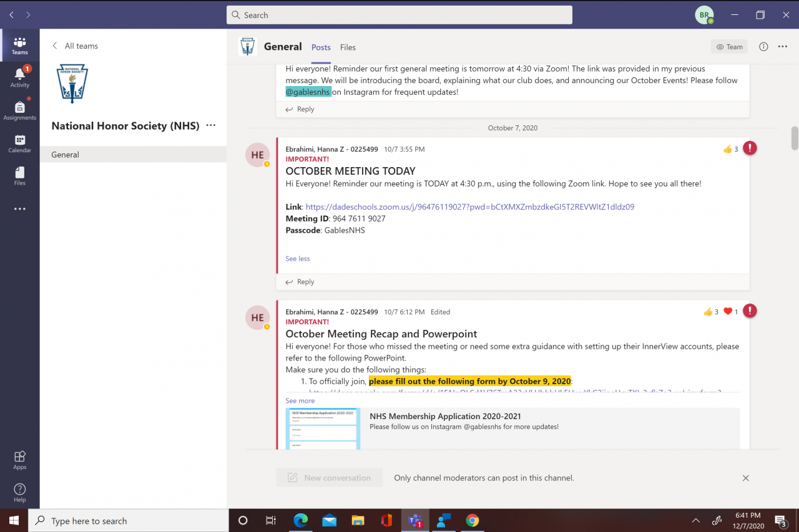Screen dimensions: 799x532
Task: Open the Files icon in sidebar
Action: (x=19, y=176)
